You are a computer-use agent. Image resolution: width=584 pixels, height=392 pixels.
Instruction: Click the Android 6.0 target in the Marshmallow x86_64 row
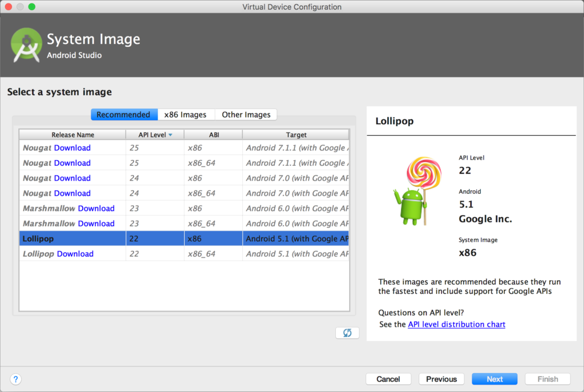pos(296,223)
